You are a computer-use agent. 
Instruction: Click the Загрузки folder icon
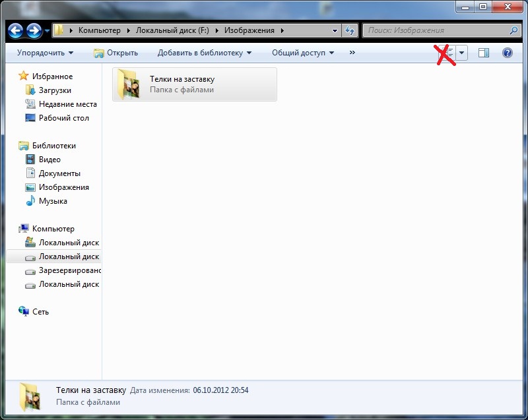[30, 90]
